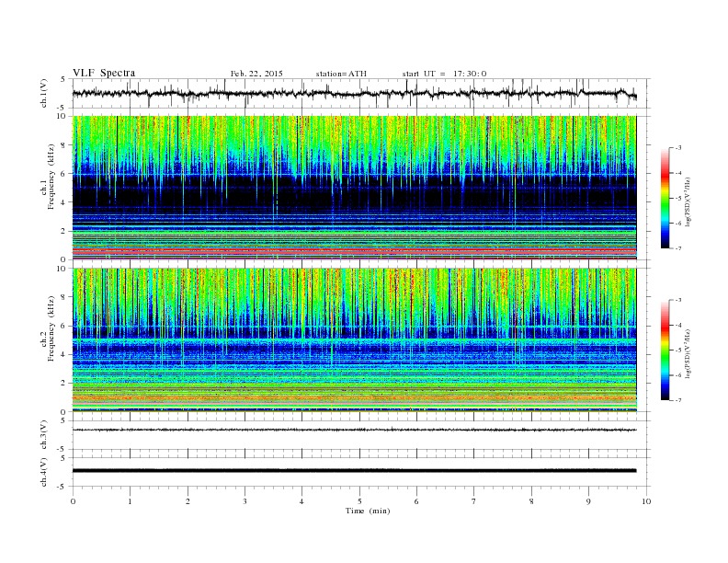Click time axis tick label "9"
728x563 pixels.
(x=588, y=501)
